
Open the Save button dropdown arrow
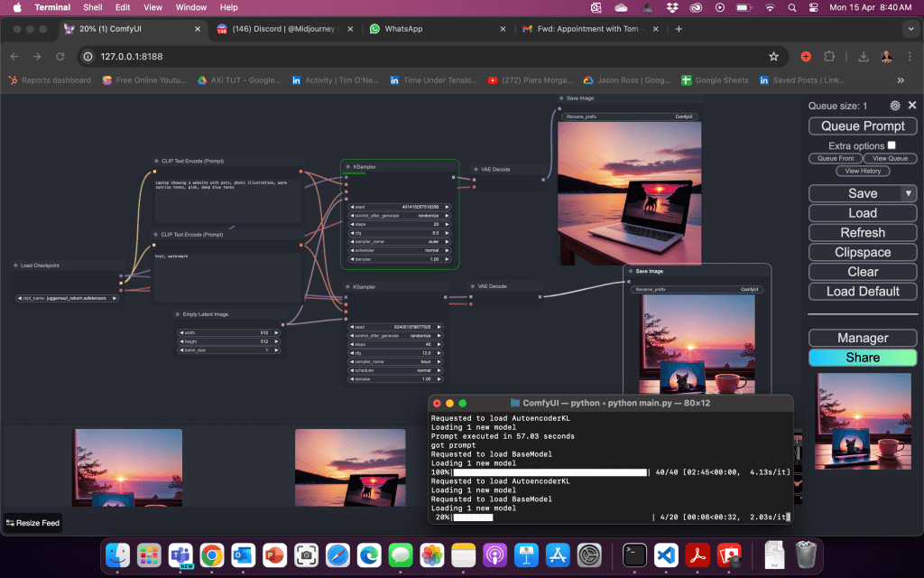pyautogui.click(x=908, y=193)
